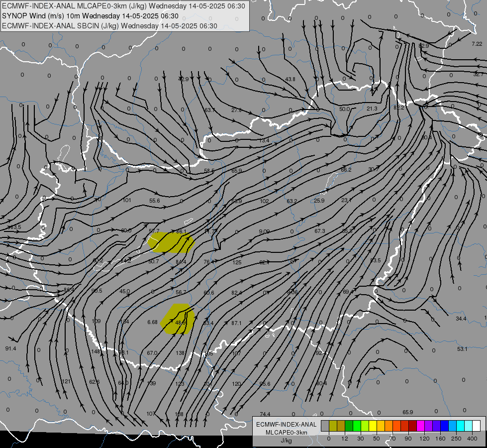Click the map value 63.2
The height and width of the screenshot is (448, 487).
click(x=292, y=201)
